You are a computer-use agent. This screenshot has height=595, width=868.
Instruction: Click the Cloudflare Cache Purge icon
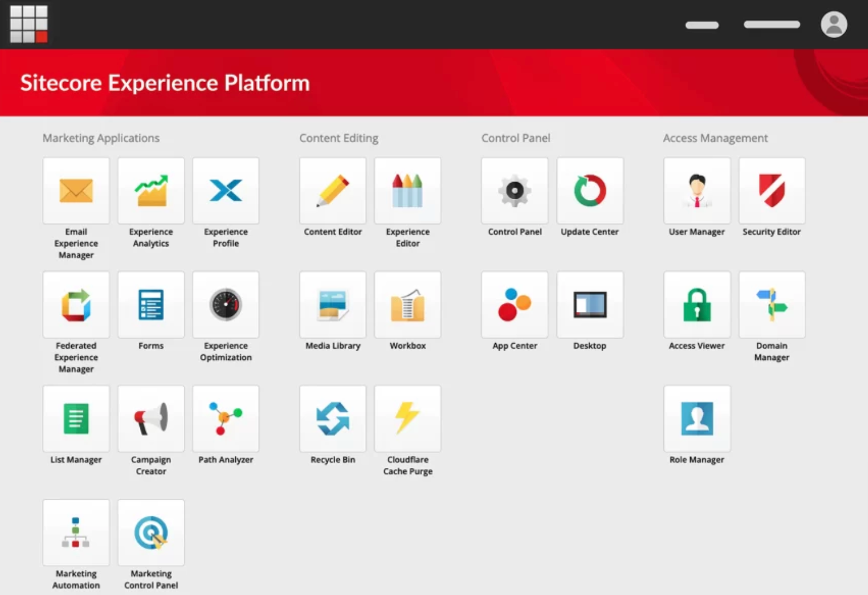pyautogui.click(x=407, y=418)
